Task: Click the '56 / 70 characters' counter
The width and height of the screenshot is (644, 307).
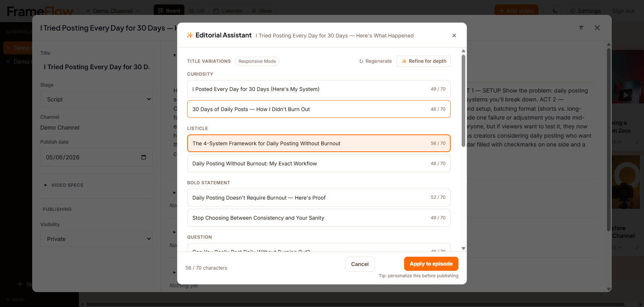Action: [206, 268]
